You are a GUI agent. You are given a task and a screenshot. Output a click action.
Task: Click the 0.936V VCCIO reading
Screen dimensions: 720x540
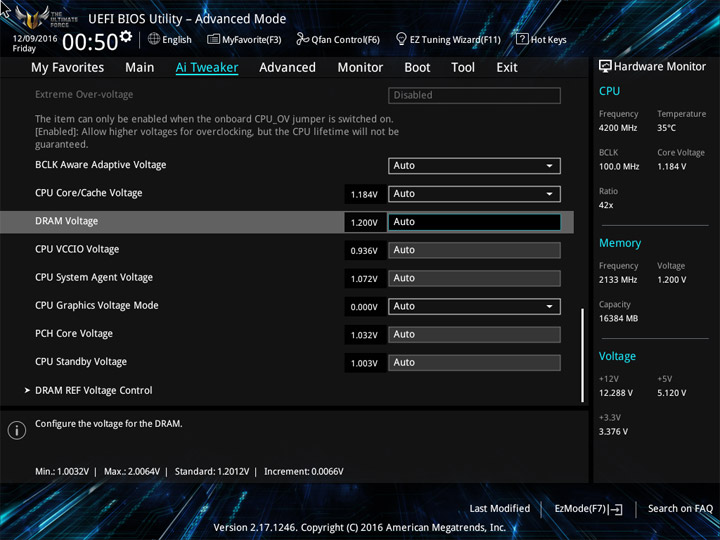click(364, 251)
